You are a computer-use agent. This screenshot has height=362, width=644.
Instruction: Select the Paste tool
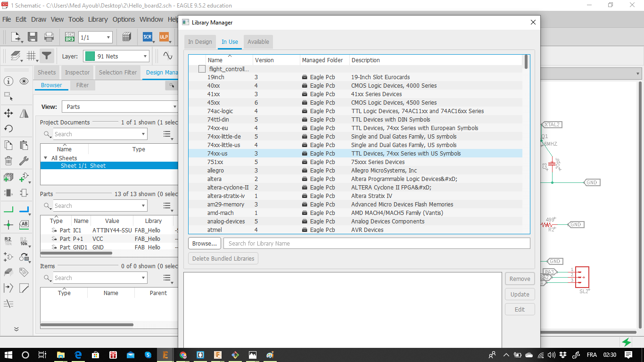tap(24, 145)
